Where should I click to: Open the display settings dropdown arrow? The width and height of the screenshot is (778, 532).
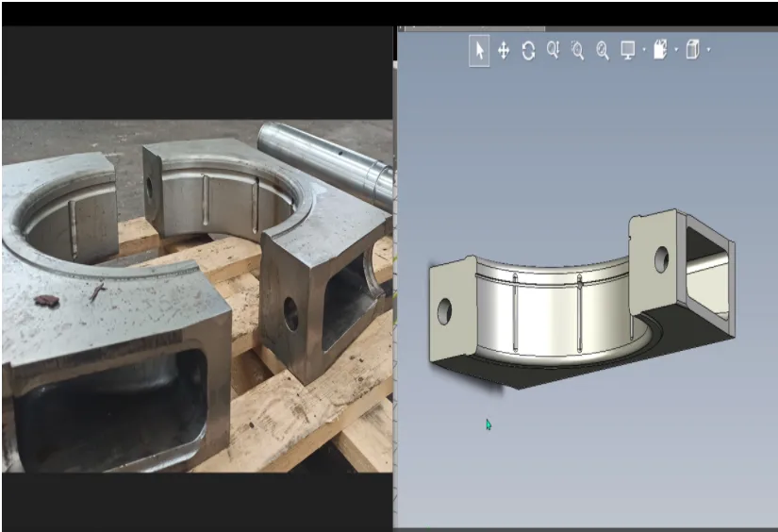pos(644,50)
